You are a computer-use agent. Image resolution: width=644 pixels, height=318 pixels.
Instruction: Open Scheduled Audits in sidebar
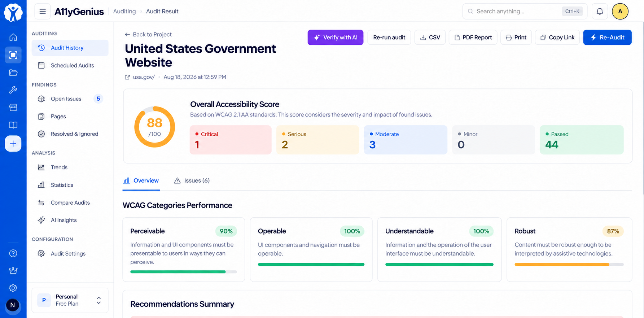point(70,65)
